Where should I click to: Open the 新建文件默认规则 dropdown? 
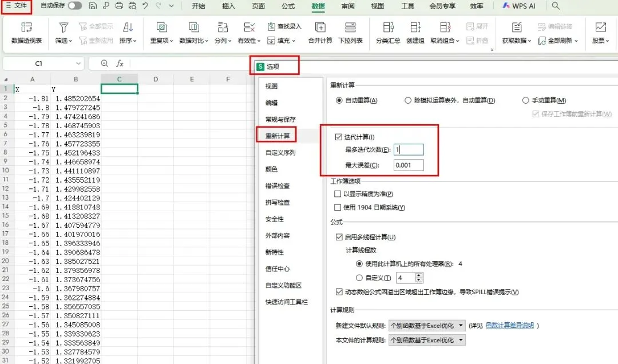pos(427,325)
